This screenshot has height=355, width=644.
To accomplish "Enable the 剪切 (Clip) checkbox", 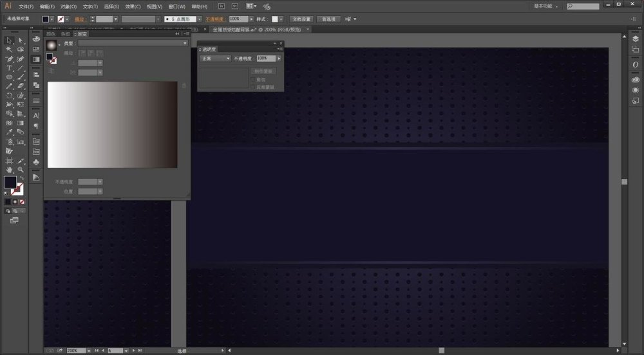I will click(x=252, y=79).
